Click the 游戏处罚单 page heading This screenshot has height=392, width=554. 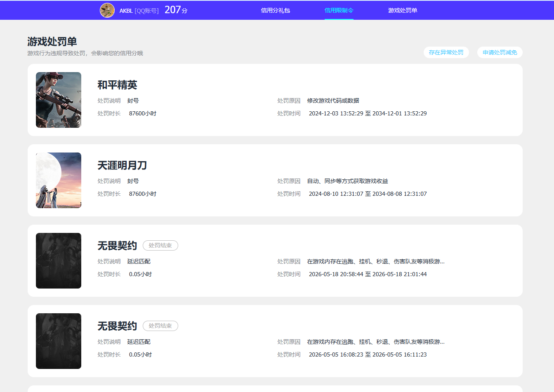tap(52, 42)
